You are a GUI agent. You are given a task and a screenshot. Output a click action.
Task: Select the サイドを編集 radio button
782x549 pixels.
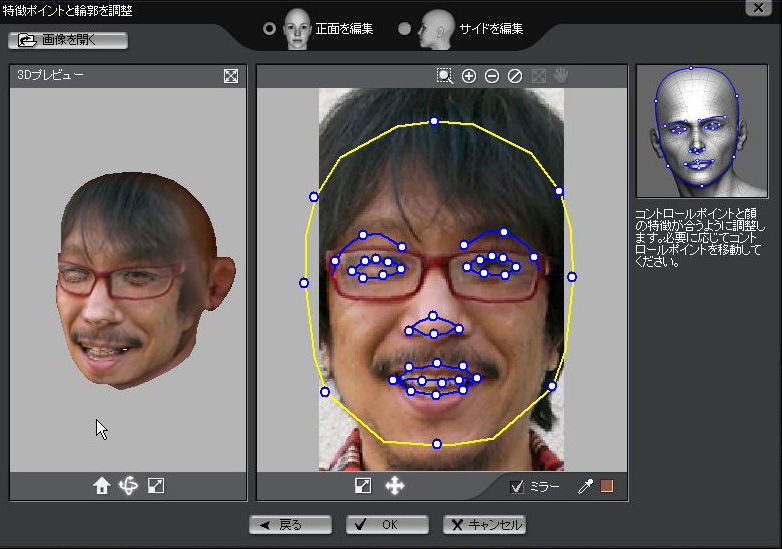click(x=404, y=29)
